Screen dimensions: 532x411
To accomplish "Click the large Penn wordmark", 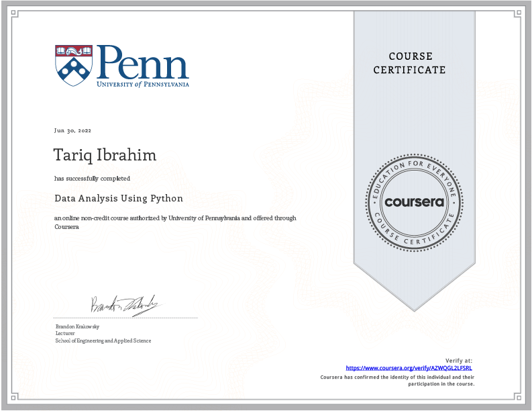I will (143, 62).
